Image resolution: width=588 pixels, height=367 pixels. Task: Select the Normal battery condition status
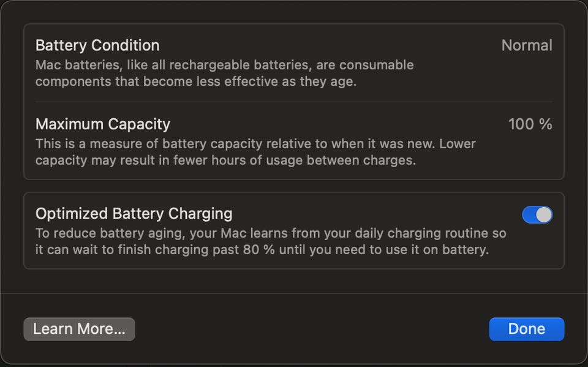(526, 45)
